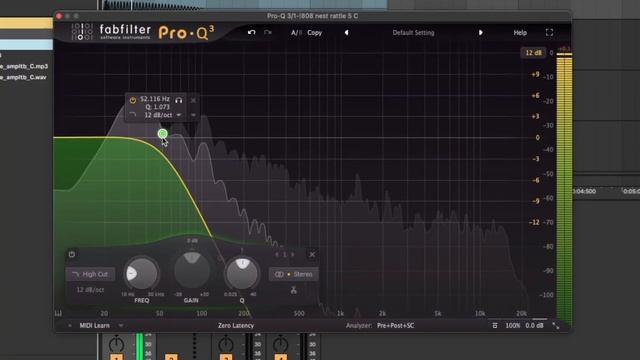The image size is (640, 360).
Task: Open the Stereo placement selector
Action: coord(293,274)
